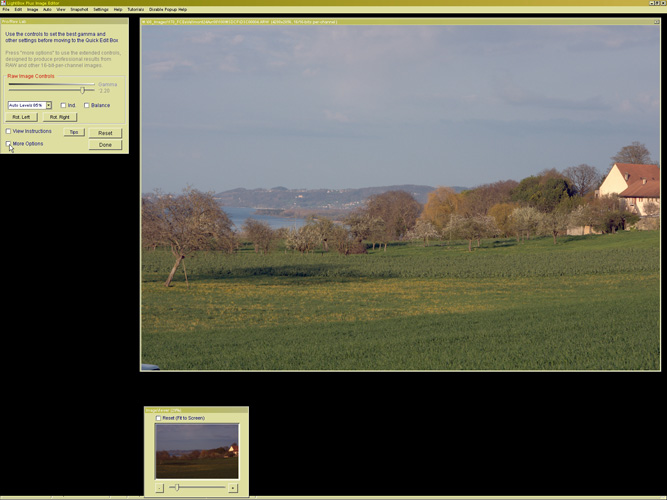Viewport: 667px width, 500px height.
Task: Click Disable Popup Help menu item
Action: pos(168,9)
